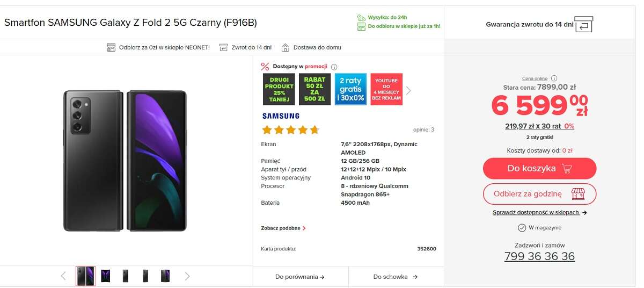
Task: Open Sprawdź dostępność w sklepach link
Action: click(539, 212)
